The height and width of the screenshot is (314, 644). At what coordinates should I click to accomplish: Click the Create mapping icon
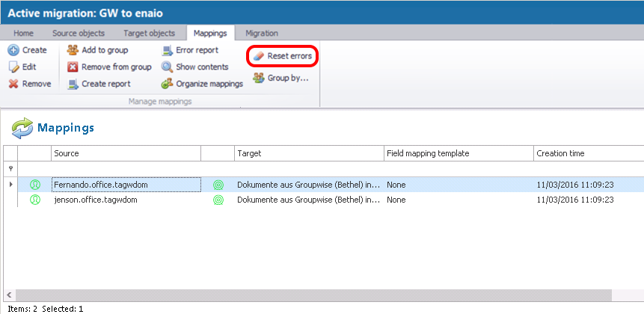[x=13, y=50]
